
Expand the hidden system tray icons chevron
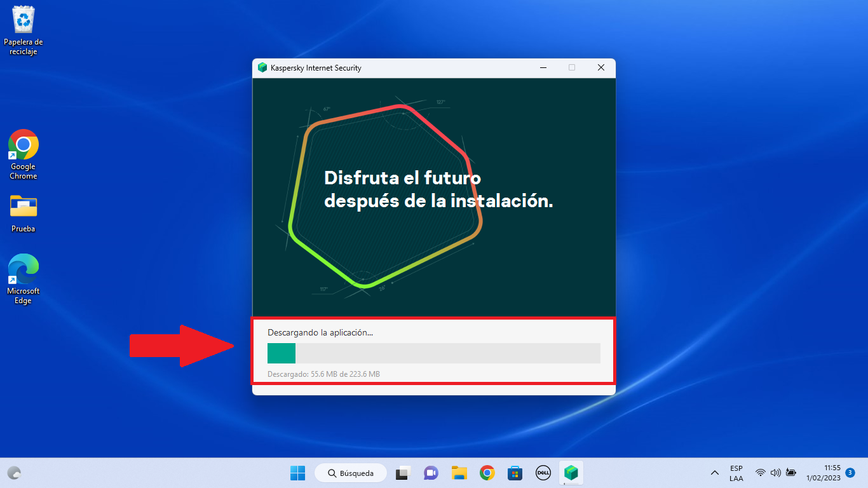click(x=715, y=473)
